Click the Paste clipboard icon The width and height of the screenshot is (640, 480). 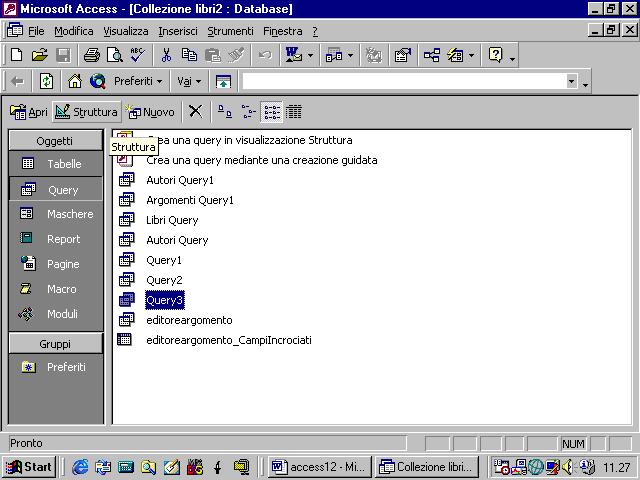(x=212, y=55)
